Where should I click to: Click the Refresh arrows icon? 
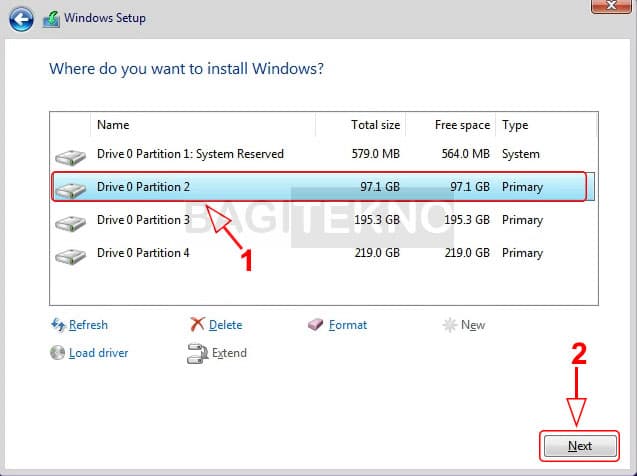coord(58,325)
